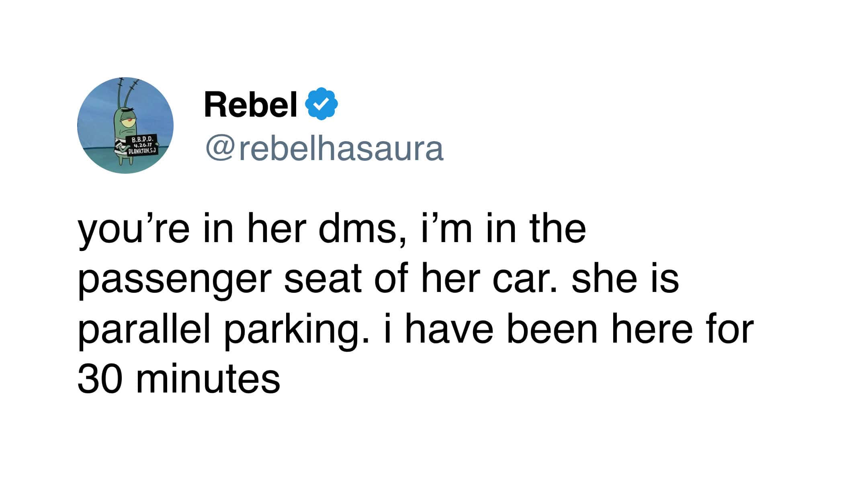This screenshot has height=481, width=868.
Task: Click the mugshot sign in the avatar
Action: click(x=141, y=146)
